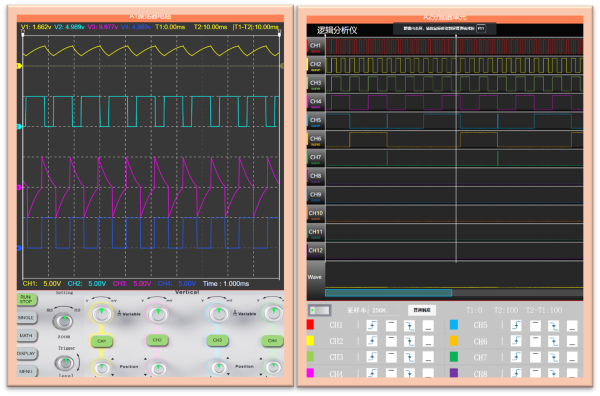Toggle the CH3 channel button on oscilloscope
This screenshot has width=600, height=396.
pos(217,340)
